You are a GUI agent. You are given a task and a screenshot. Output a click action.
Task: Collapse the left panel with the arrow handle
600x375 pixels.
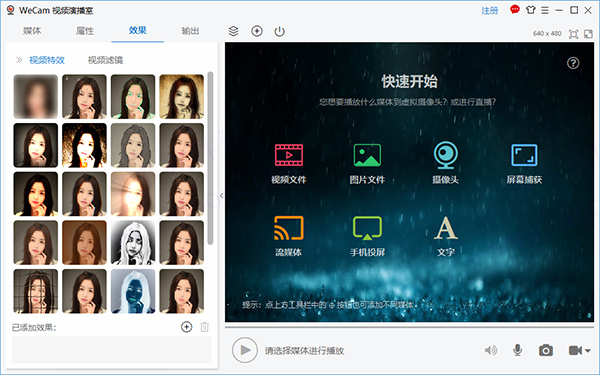222,196
